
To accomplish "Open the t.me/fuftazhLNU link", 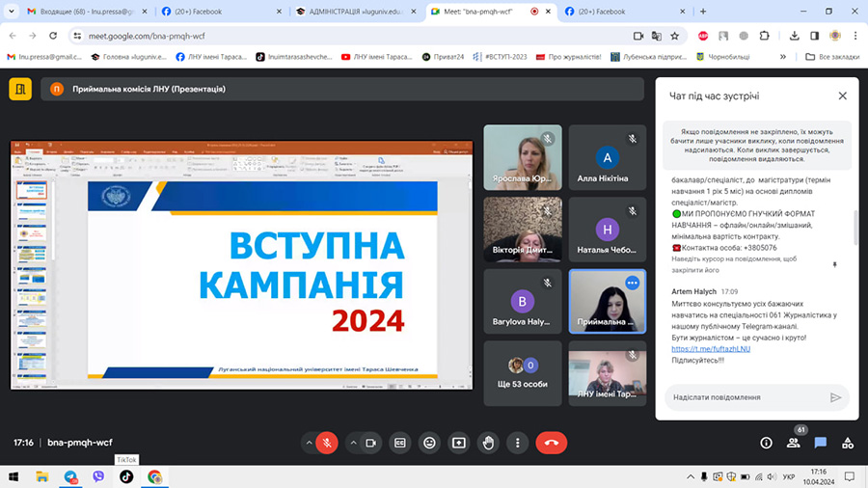I will point(711,348).
